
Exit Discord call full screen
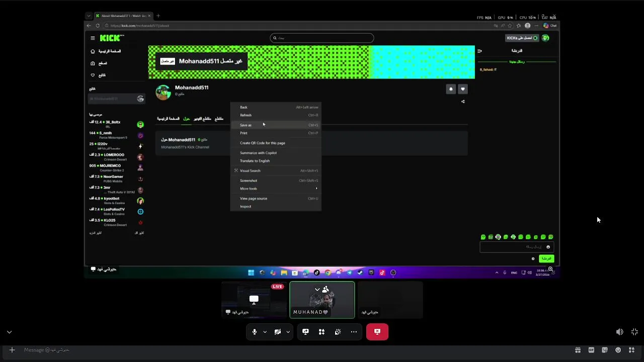(634, 332)
